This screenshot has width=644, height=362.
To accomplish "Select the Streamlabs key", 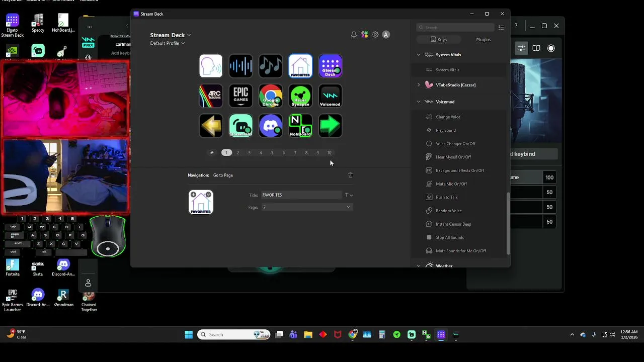I will click(240, 126).
